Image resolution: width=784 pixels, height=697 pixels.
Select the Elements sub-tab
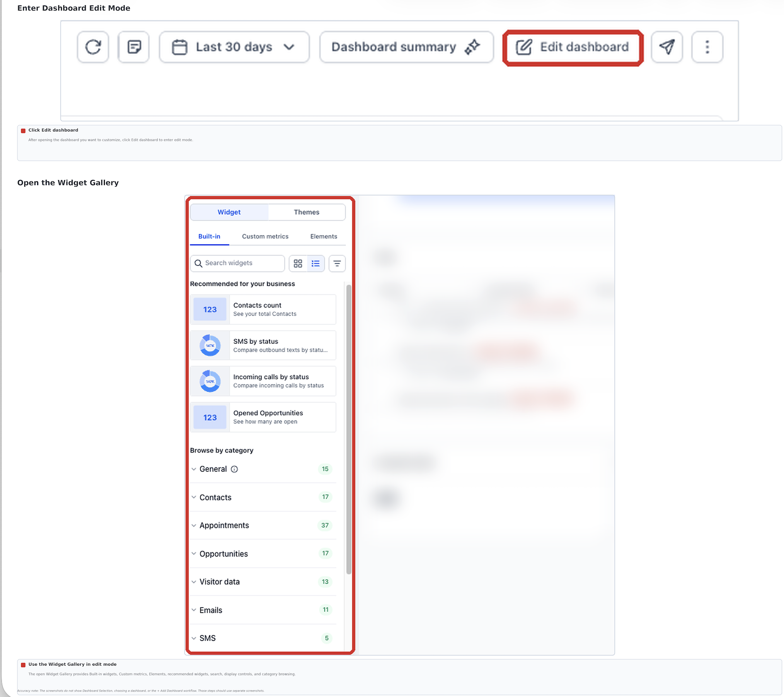pyautogui.click(x=324, y=236)
